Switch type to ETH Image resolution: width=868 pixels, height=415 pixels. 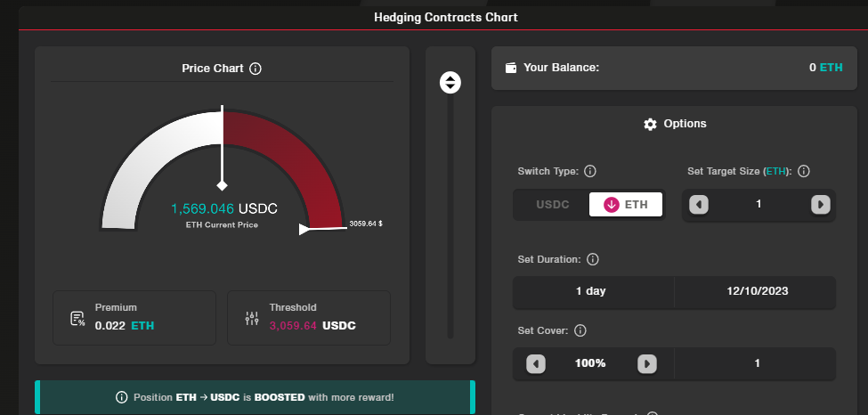[626, 205]
